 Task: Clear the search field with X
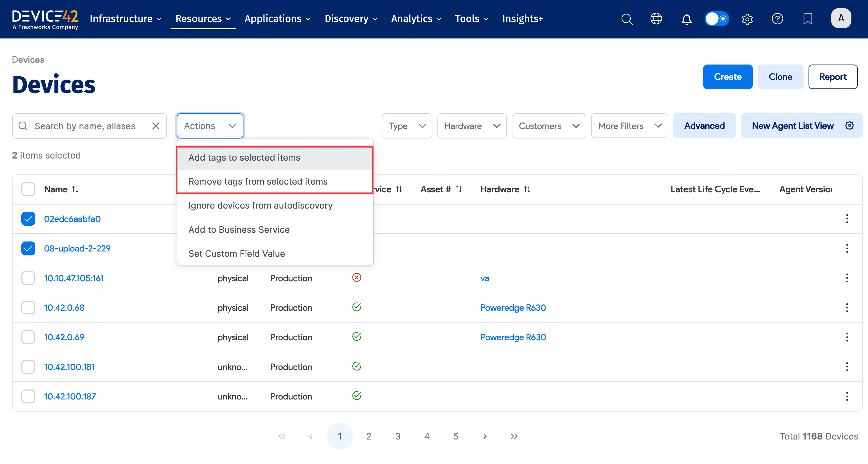coord(155,126)
